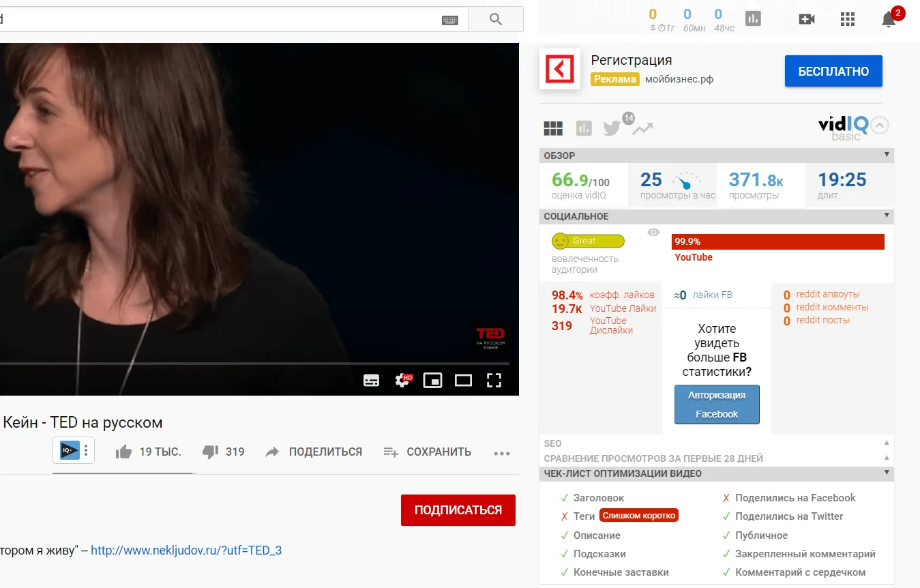The image size is (920, 588).
Task: Open the vidIQ trending arrow tab
Action: (x=642, y=128)
